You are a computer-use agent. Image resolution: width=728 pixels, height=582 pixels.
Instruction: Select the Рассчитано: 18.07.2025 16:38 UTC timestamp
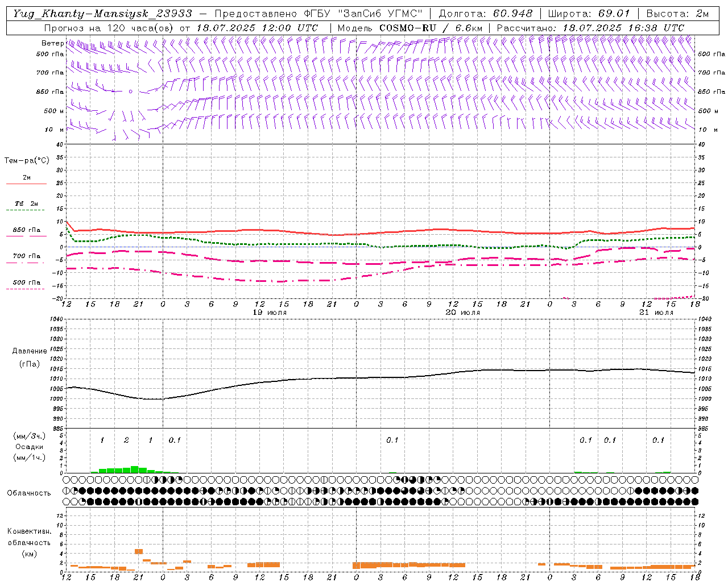590,28
